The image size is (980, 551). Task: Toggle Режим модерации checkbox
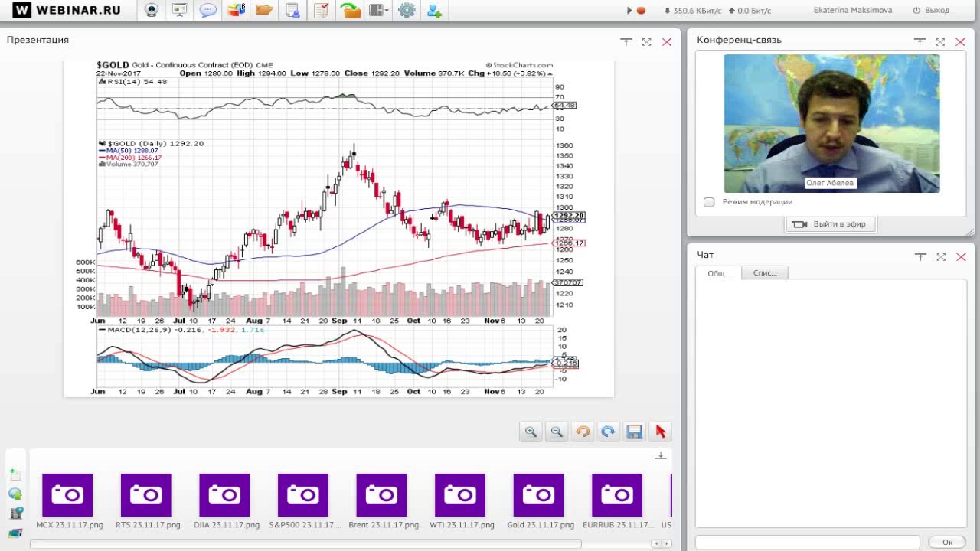click(709, 202)
